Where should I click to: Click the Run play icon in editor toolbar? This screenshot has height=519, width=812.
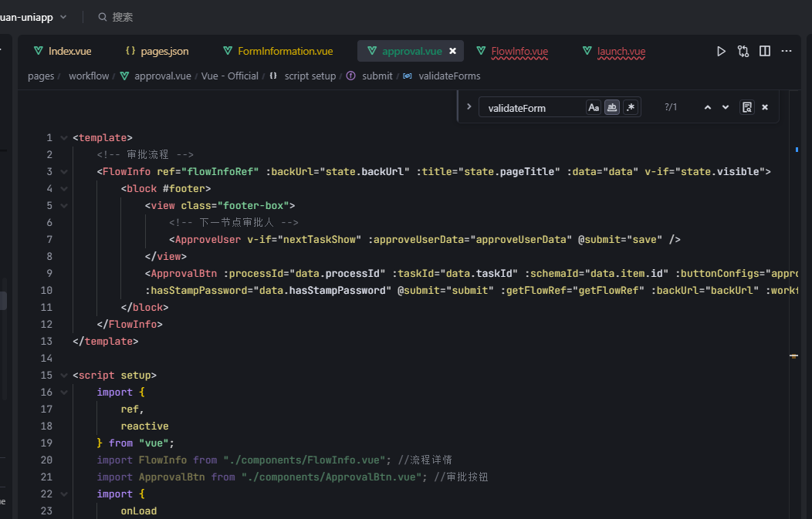721,51
